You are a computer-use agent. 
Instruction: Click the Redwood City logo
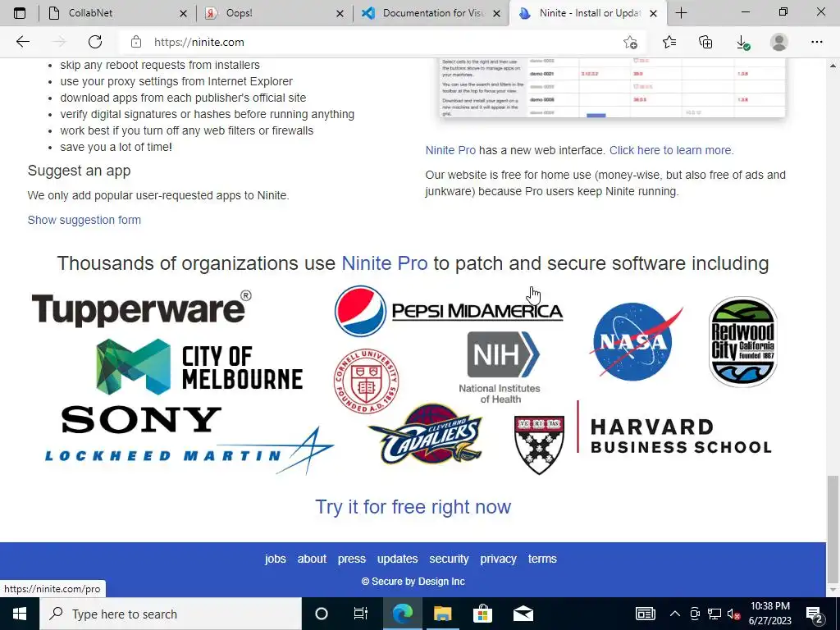pos(743,342)
